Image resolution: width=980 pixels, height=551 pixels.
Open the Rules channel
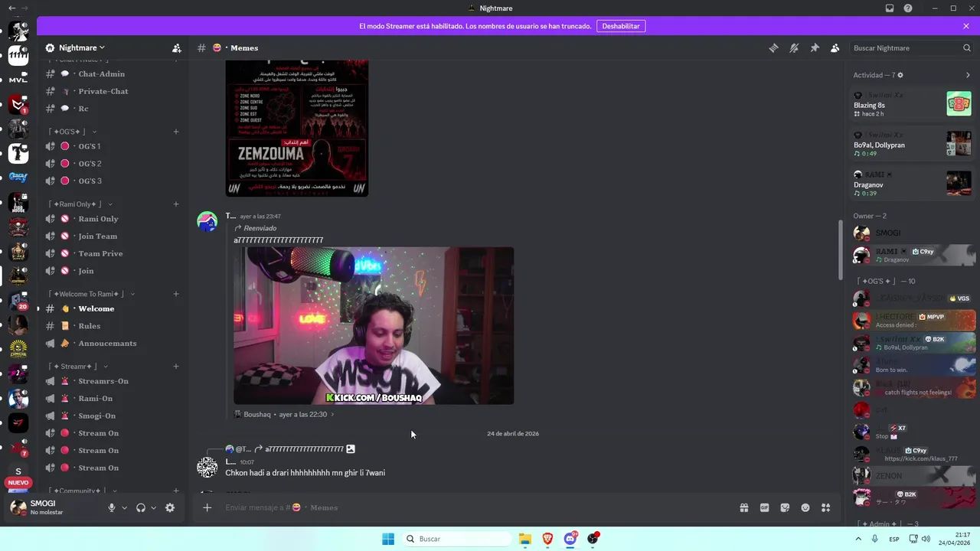tap(113, 326)
